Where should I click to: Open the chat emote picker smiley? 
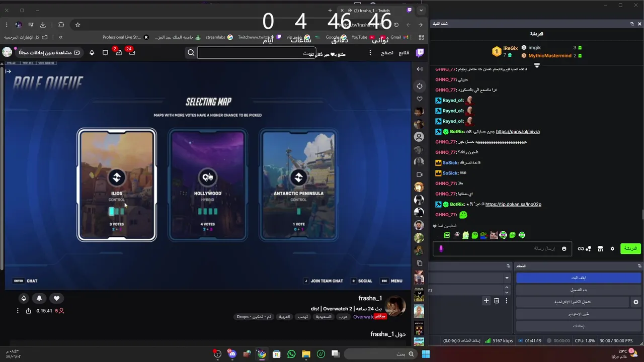(564, 248)
